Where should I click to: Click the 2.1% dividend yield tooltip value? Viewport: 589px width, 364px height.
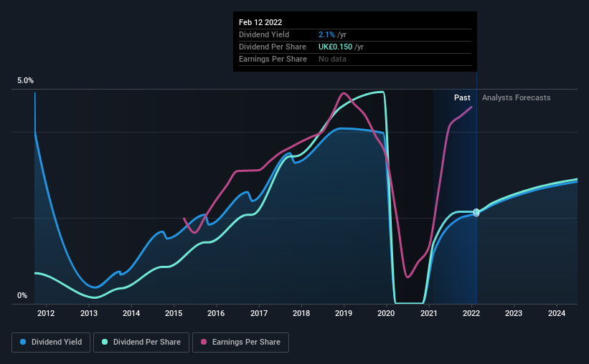tap(326, 34)
